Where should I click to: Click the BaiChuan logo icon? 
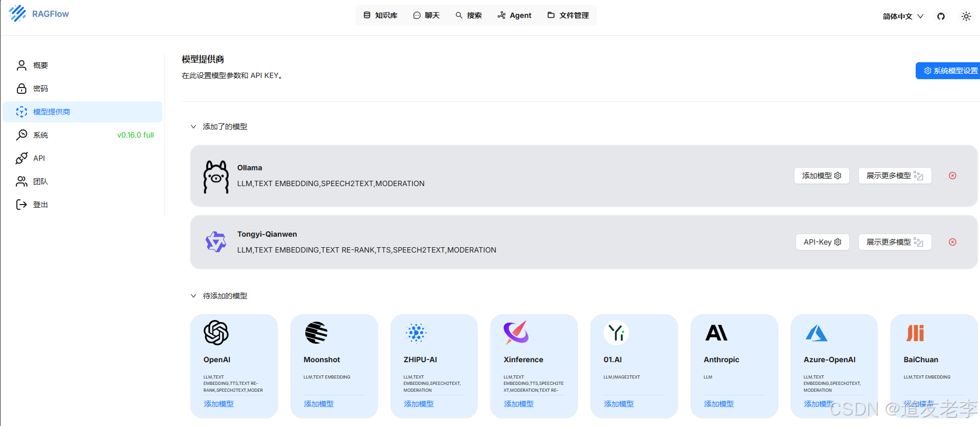pyautogui.click(x=915, y=333)
